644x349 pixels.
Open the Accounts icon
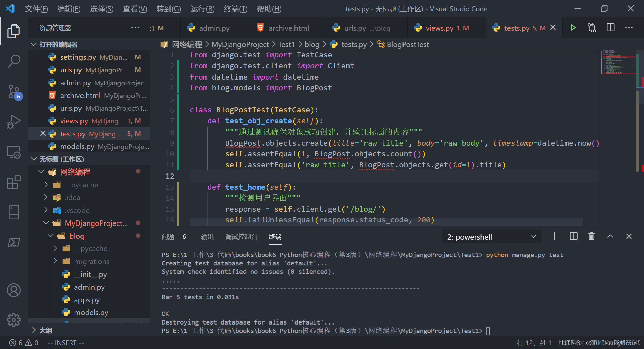tap(14, 290)
